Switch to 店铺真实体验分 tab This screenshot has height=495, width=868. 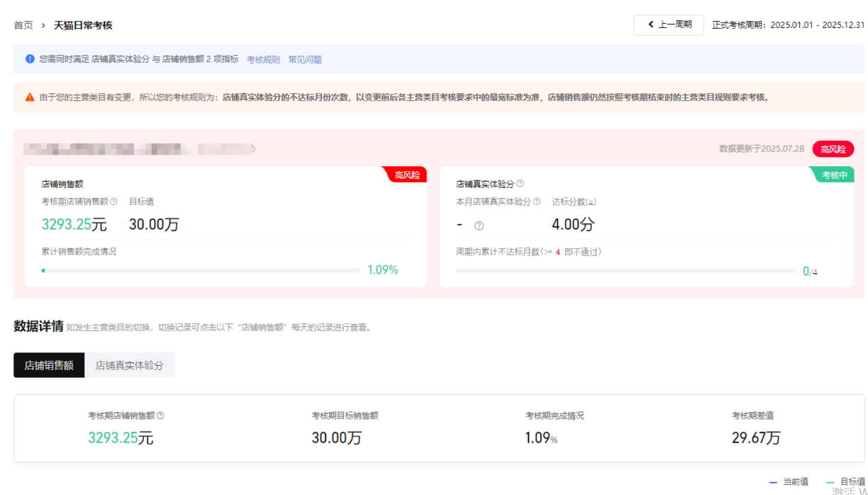point(129,365)
